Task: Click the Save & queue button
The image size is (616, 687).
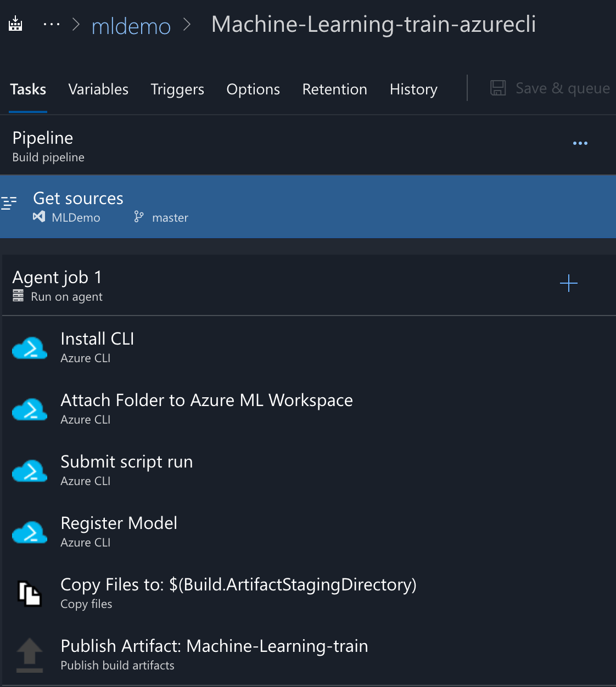Action: (550, 88)
